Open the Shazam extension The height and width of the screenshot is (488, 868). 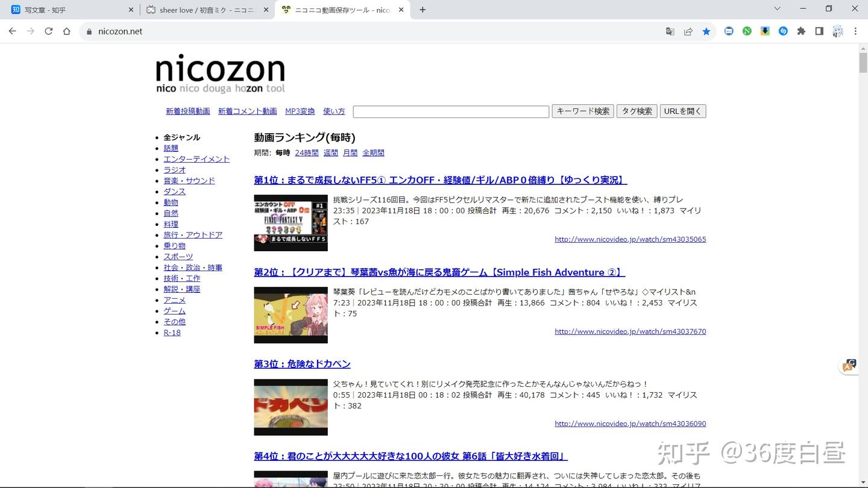point(783,31)
